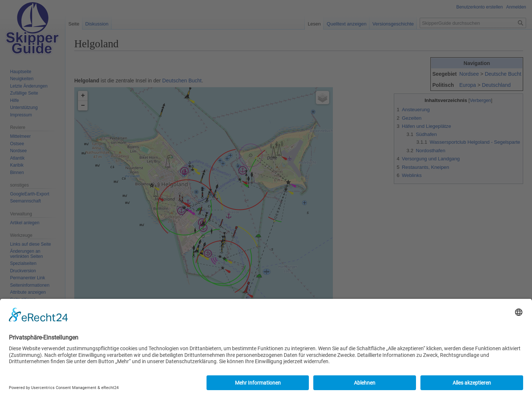Open the Versionsgeschichte tab
532x399 pixels.
point(393,24)
